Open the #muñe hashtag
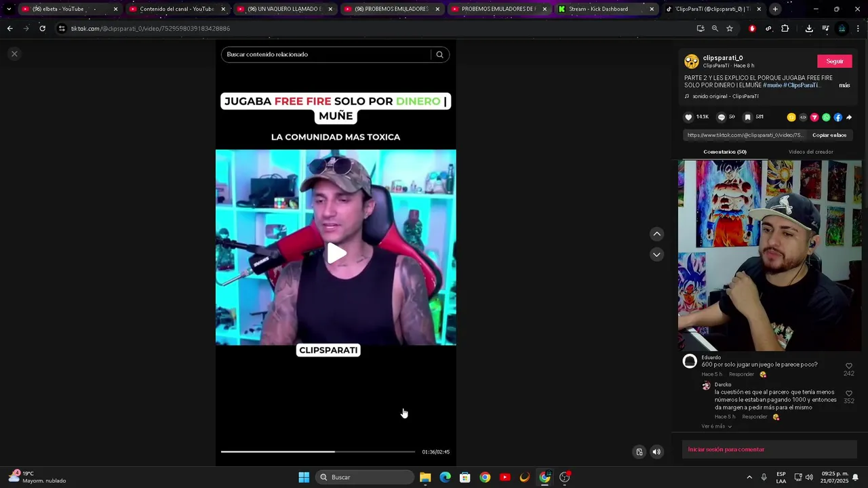868x488 pixels. click(x=772, y=85)
